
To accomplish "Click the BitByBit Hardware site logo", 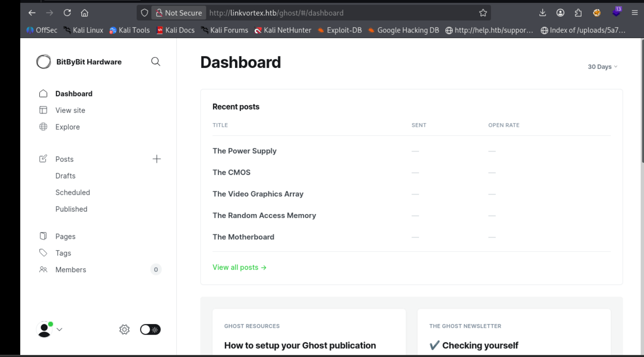I will tap(43, 62).
